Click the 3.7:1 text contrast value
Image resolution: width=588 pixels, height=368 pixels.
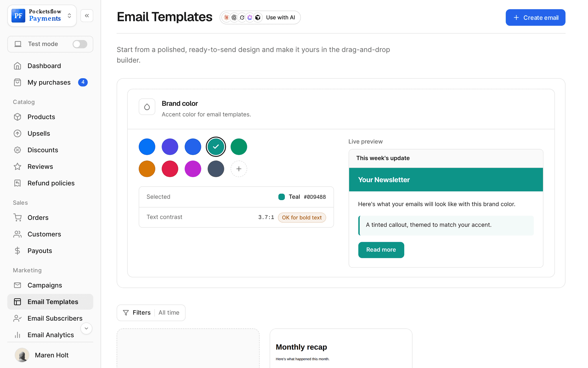click(x=266, y=217)
